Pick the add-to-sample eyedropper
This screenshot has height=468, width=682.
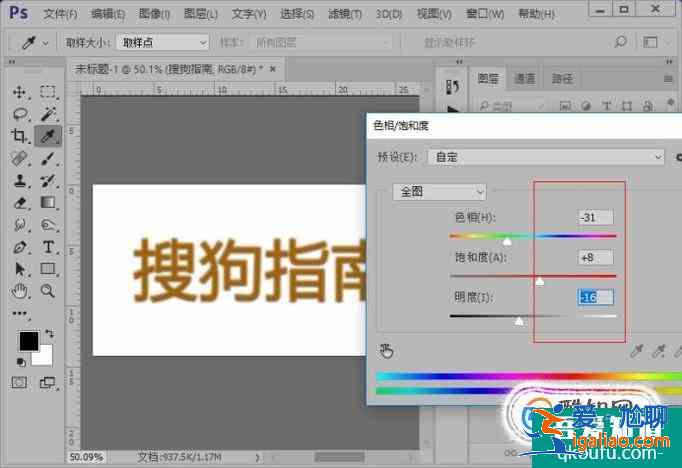pos(659,351)
